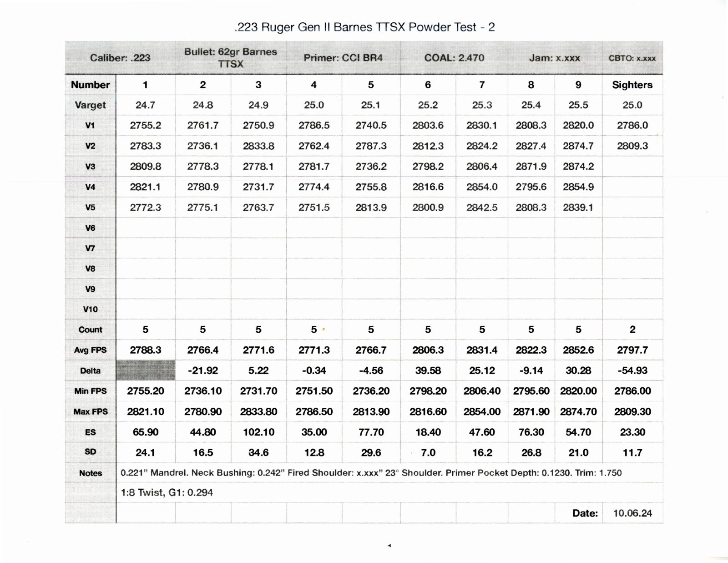Click the Varget charge value 24.7
The height and width of the screenshot is (563, 728).
tap(145, 105)
